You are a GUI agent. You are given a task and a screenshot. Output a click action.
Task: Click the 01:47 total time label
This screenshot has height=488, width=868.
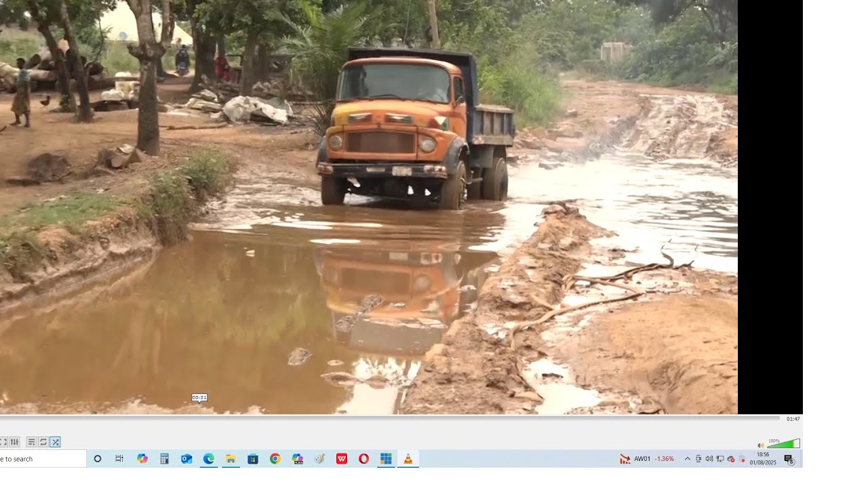793,419
